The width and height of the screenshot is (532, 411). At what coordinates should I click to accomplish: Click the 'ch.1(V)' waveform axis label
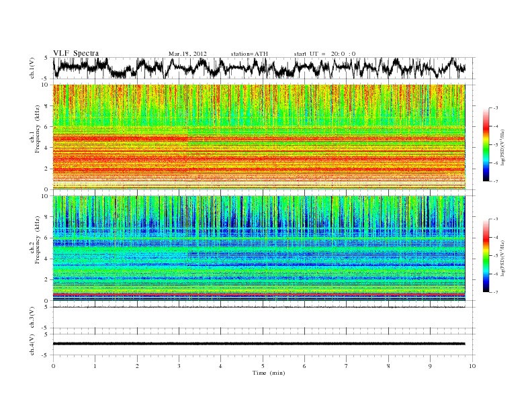coord(32,68)
